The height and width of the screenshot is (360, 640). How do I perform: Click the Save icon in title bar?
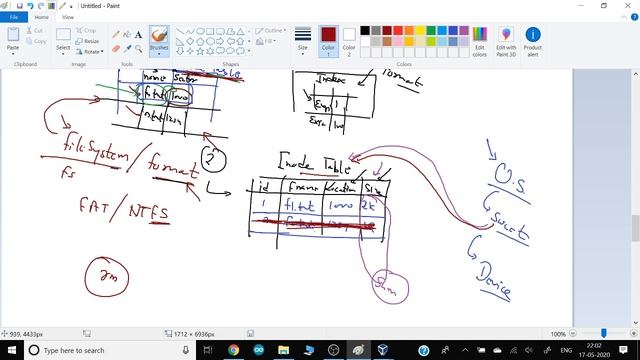click(19, 6)
